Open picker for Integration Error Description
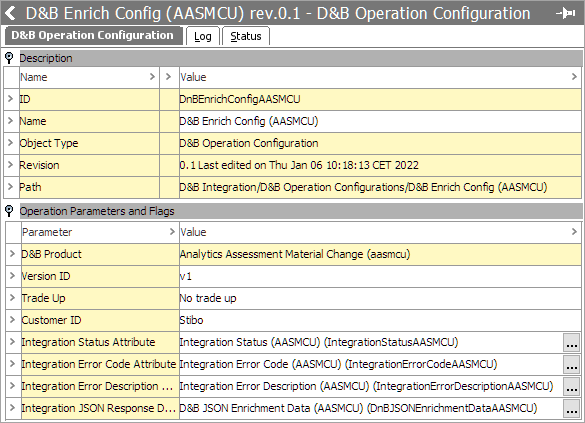This screenshot has width=585, height=423. (x=572, y=387)
